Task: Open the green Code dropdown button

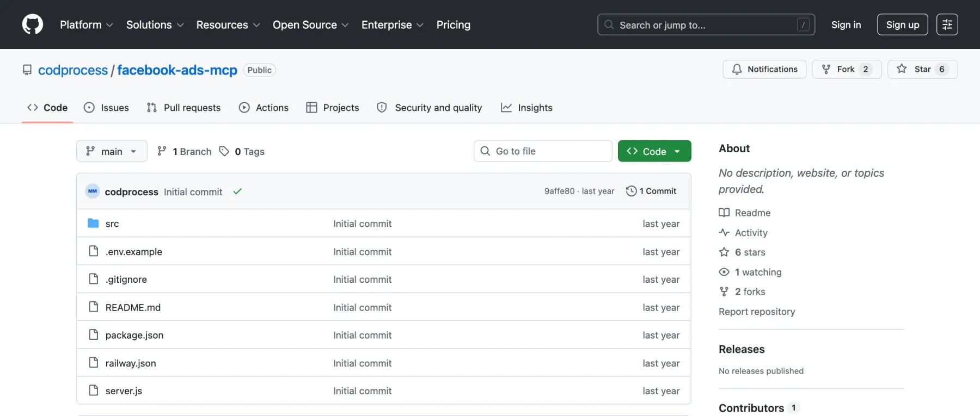Action: [x=654, y=151]
